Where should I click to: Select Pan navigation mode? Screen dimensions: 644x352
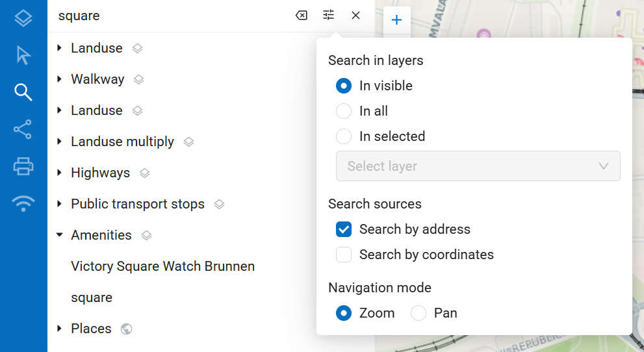419,313
